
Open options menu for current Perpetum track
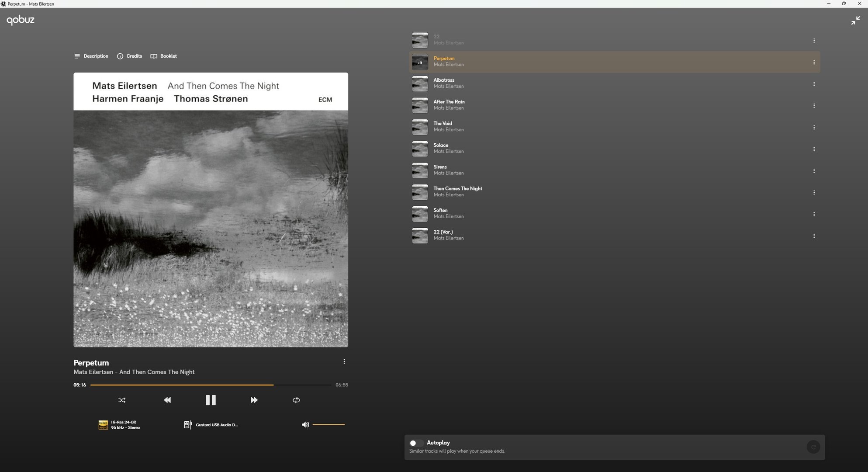(x=344, y=361)
